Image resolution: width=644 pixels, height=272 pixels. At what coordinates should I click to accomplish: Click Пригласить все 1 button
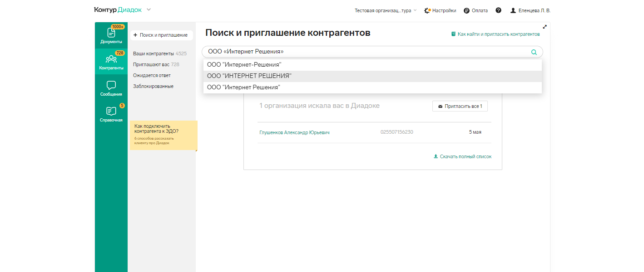pyautogui.click(x=460, y=106)
